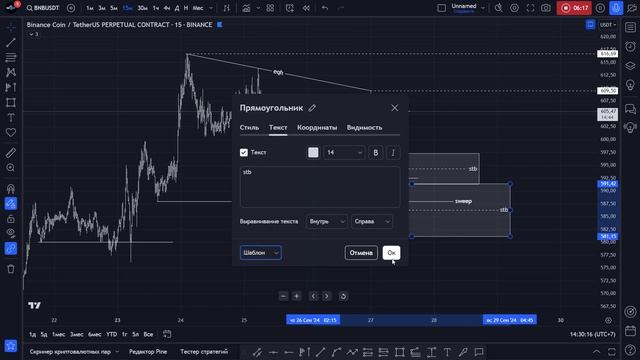
Task: Toggle bold text formatting
Action: click(x=376, y=153)
